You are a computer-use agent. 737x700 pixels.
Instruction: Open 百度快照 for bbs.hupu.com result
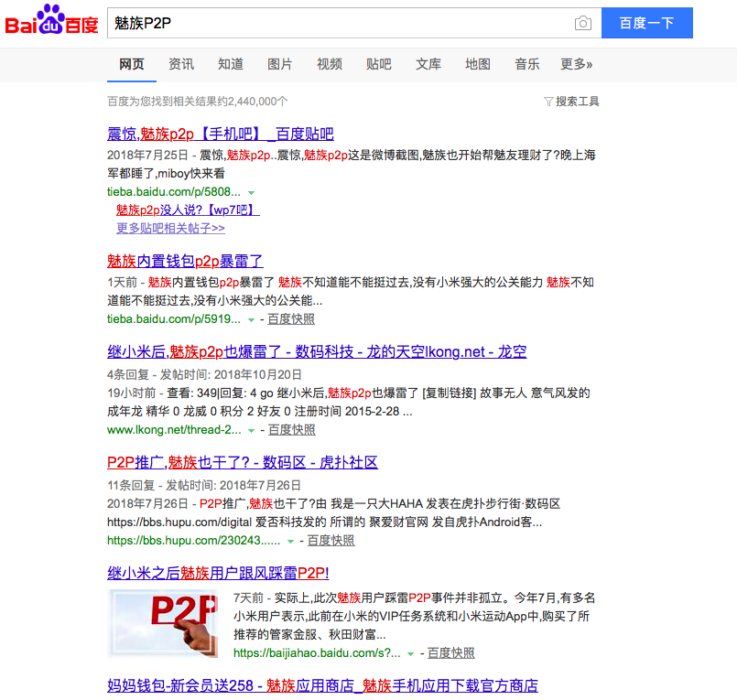coord(331,541)
